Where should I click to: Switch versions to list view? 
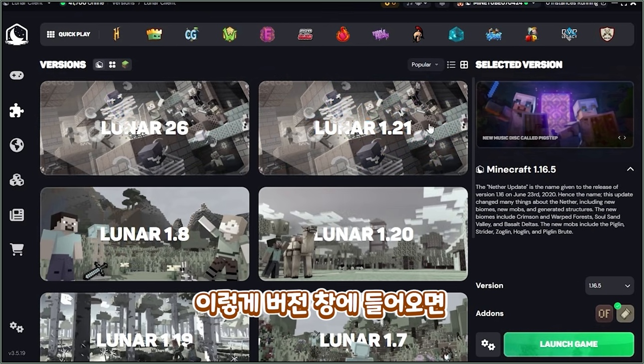pyautogui.click(x=451, y=65)
